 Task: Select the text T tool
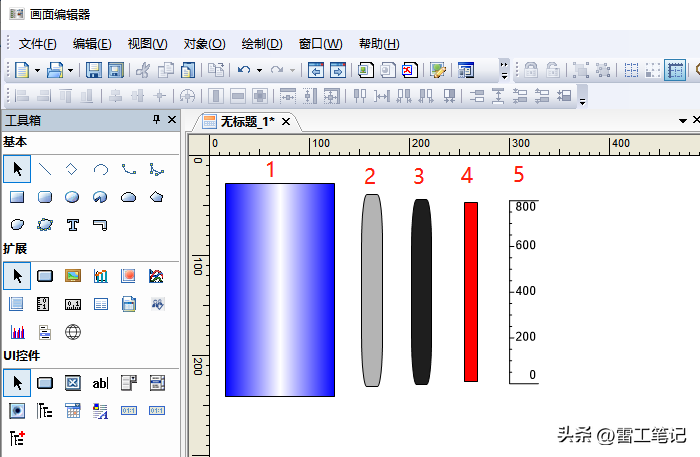[72, 224]
